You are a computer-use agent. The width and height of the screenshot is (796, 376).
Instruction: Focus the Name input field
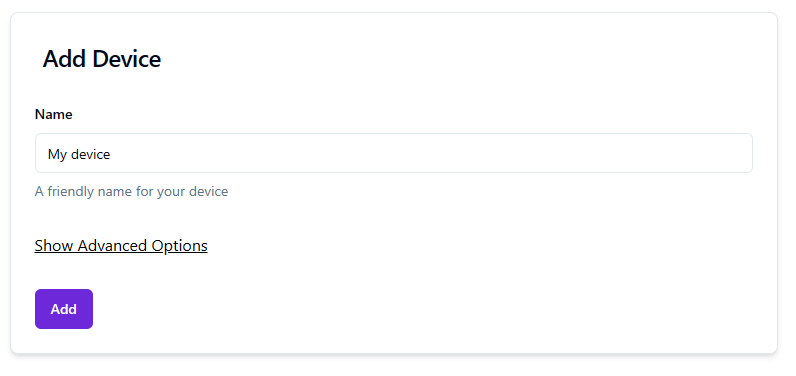(394, 153)
